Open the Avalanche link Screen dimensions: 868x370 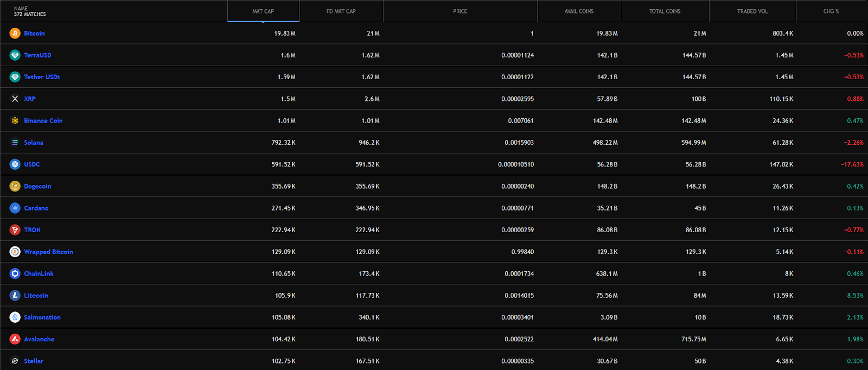39,340
